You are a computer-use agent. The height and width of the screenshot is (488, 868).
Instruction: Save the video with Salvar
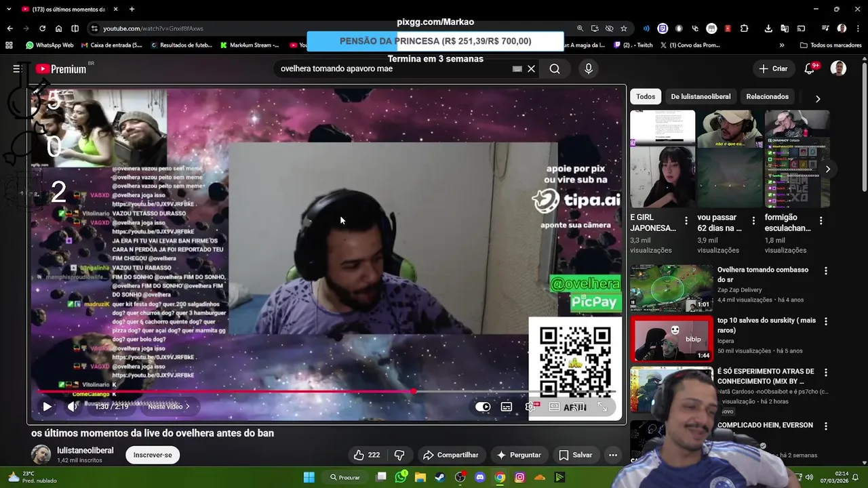pyautogui.click(x=576, y=455)
